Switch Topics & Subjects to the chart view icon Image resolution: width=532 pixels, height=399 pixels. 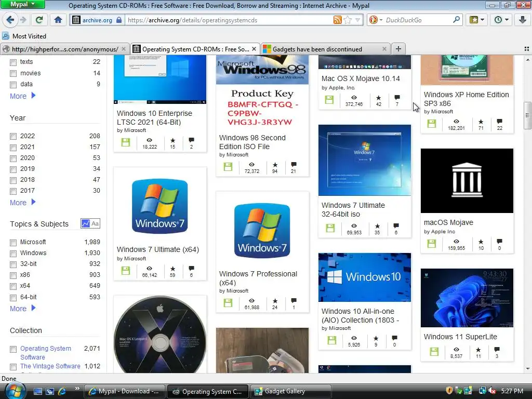[x=86, y=223]
